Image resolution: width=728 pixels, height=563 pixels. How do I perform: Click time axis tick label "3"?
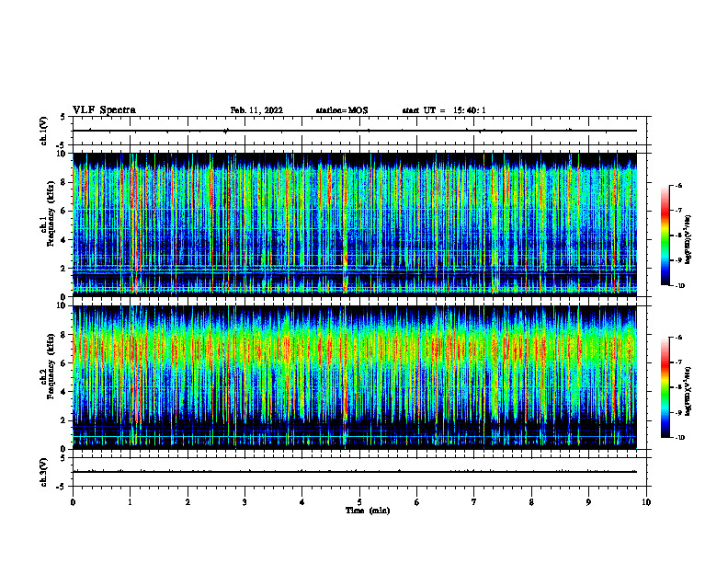[x=245, y=502]
